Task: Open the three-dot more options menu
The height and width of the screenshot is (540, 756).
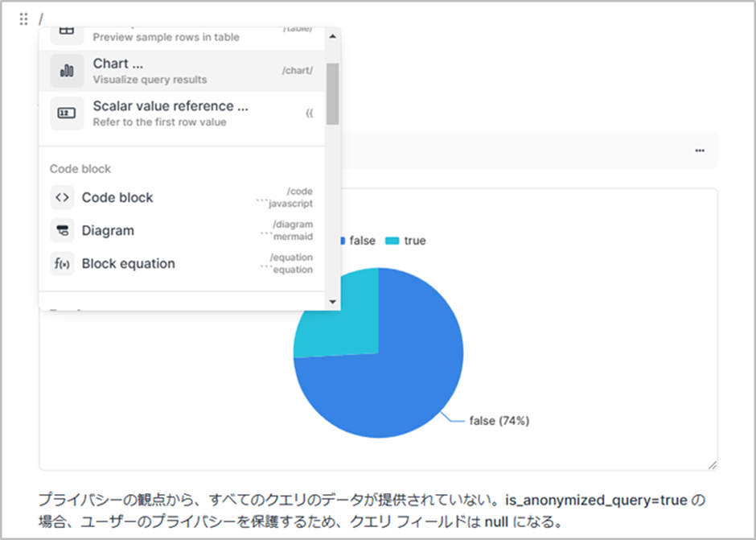Action: tap(700, 150)
